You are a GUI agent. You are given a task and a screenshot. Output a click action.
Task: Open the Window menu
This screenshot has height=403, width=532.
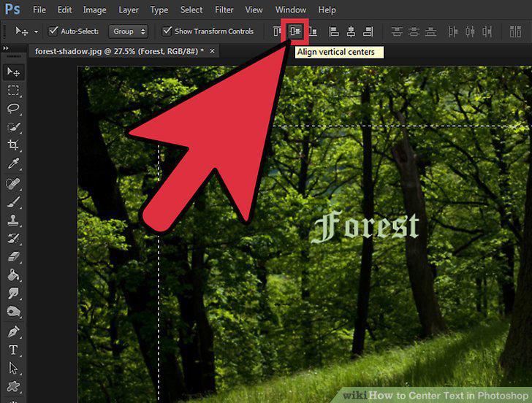(x=291, y=9)
